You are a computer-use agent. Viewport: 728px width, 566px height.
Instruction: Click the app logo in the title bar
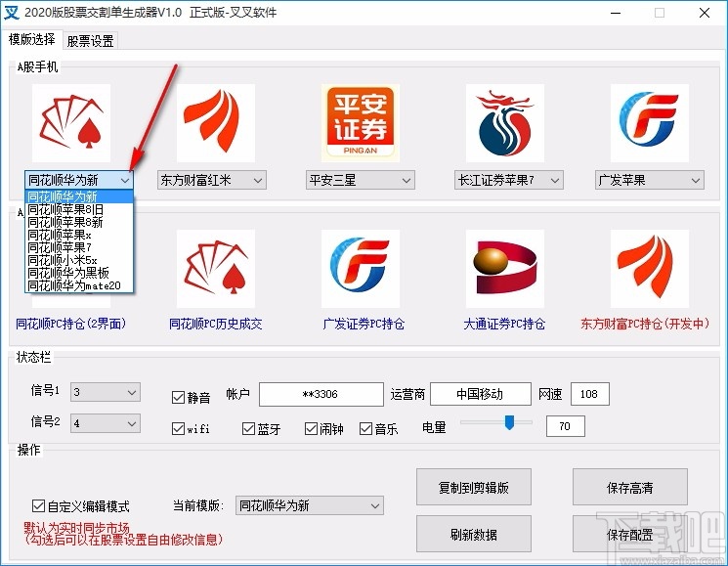click(12, 13)
